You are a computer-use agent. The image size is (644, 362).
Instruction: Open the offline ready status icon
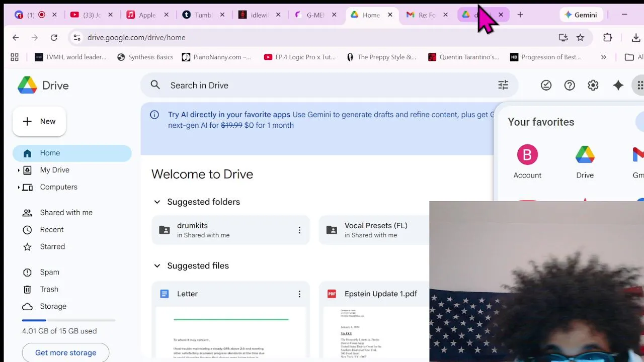[x=546, y=85]
